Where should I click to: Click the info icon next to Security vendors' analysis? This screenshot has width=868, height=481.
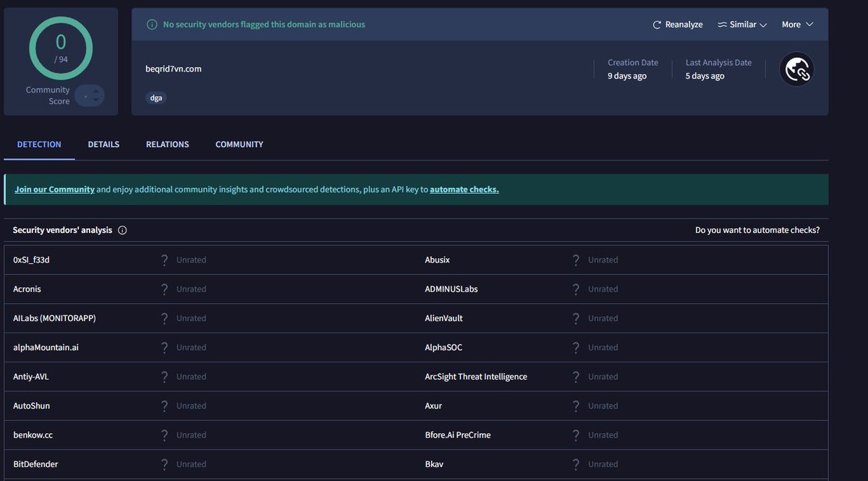[122, 230]
